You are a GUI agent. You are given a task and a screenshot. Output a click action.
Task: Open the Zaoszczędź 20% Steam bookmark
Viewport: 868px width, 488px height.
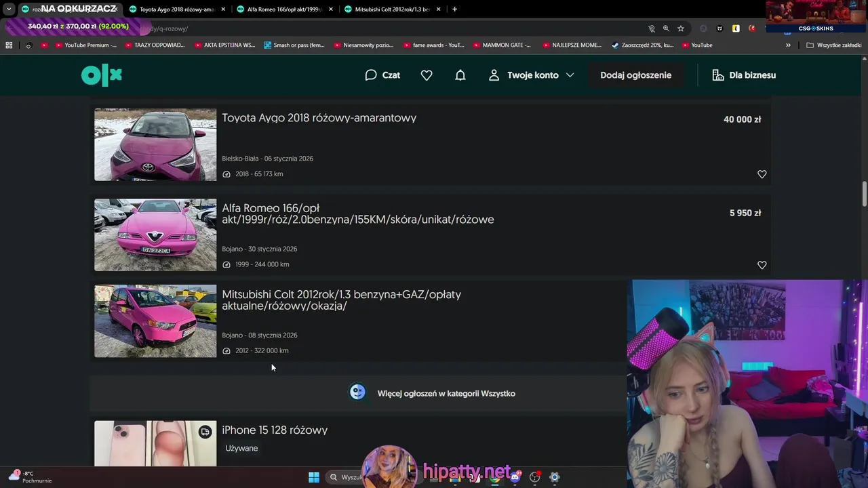(x=642, y=45)
